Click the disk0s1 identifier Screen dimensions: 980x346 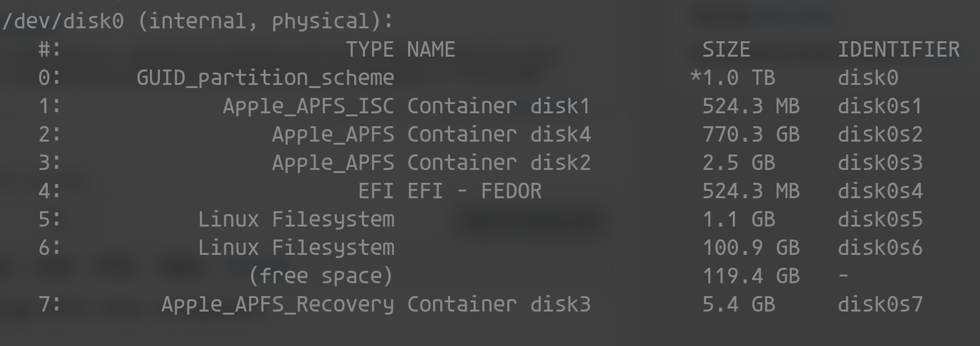(x=880, y=106)
